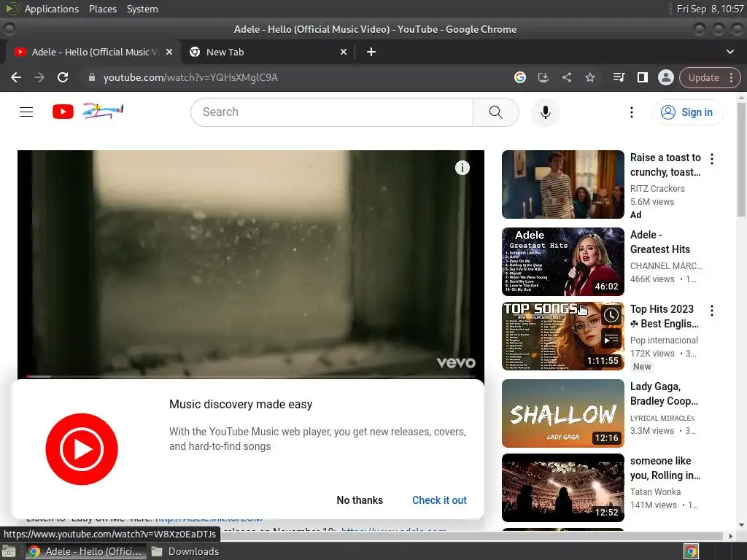Toggle Chrome side panel

[x=642, y=77]
